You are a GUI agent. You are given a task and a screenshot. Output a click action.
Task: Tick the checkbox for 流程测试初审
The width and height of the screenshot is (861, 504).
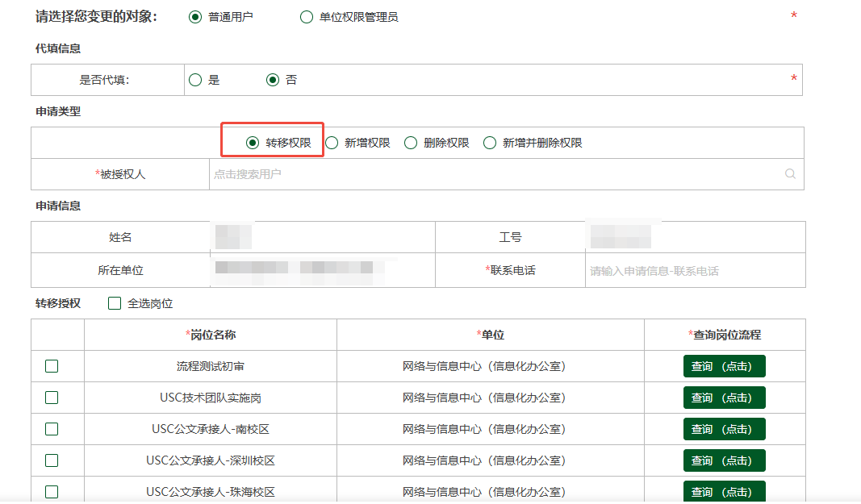(x=52, y=366)
